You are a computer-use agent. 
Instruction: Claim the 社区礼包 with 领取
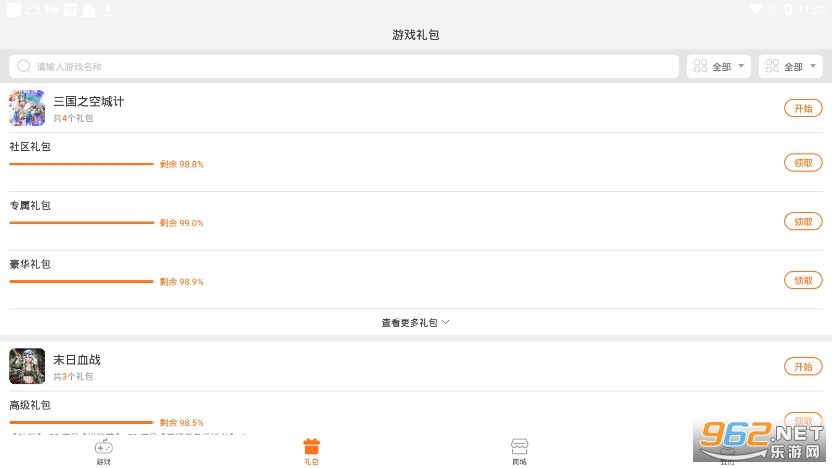803,163
